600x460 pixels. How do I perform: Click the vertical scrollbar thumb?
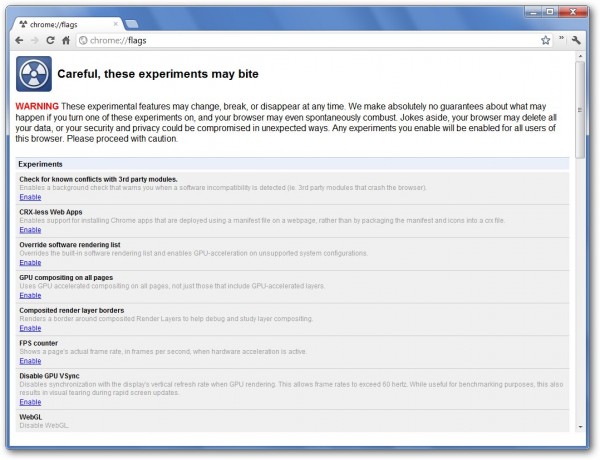point(580,110)
